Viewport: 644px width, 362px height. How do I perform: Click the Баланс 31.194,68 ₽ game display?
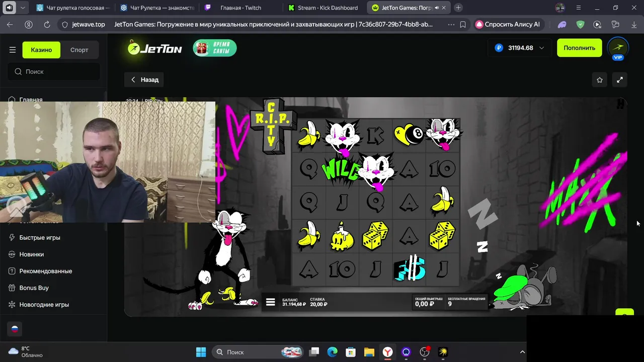coord(294,302)
